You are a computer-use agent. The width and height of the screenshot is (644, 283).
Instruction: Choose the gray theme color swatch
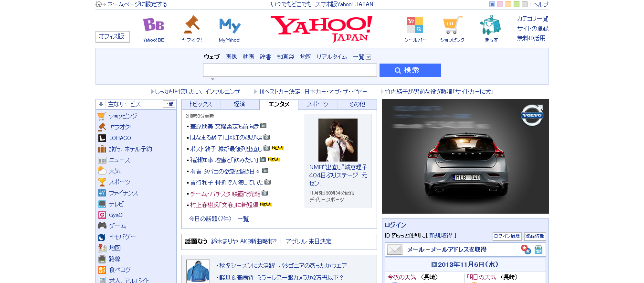525,4
